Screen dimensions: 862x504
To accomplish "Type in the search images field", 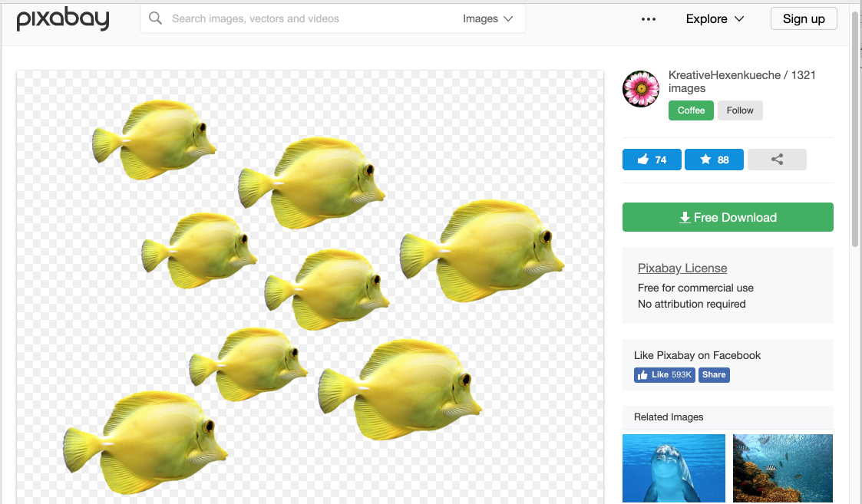I will 307,19.
